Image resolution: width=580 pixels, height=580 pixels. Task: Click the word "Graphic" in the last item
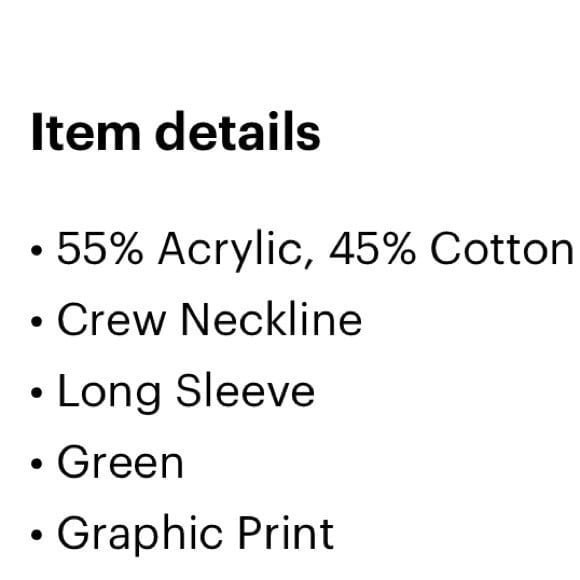[140, 535]
